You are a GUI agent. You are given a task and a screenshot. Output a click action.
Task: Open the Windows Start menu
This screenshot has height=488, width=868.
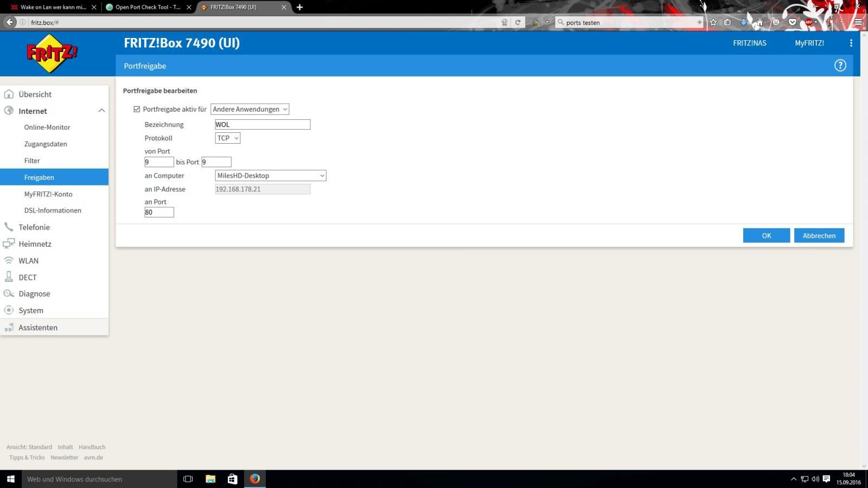click(x=10, y=479)
